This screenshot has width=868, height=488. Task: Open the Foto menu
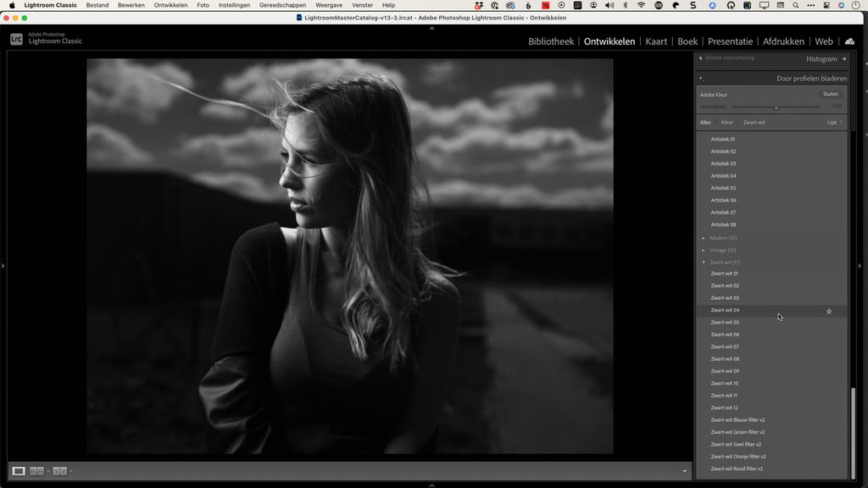click(203, 5)
